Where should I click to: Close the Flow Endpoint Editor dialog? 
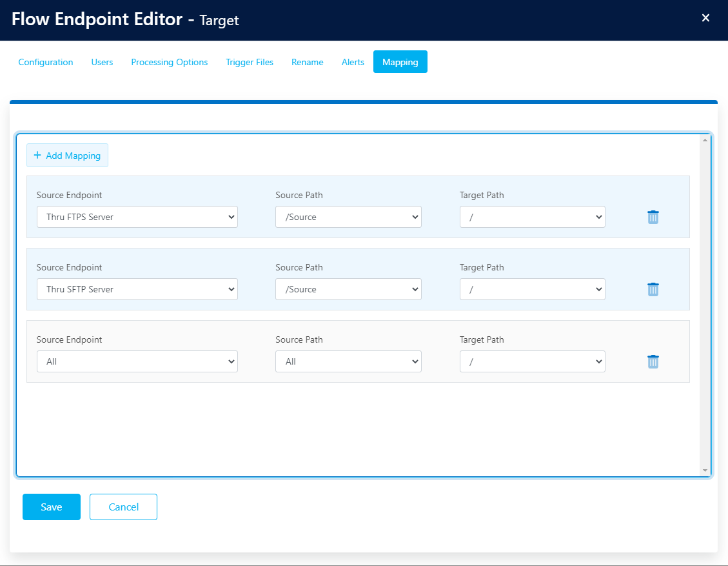click(705, 18)
